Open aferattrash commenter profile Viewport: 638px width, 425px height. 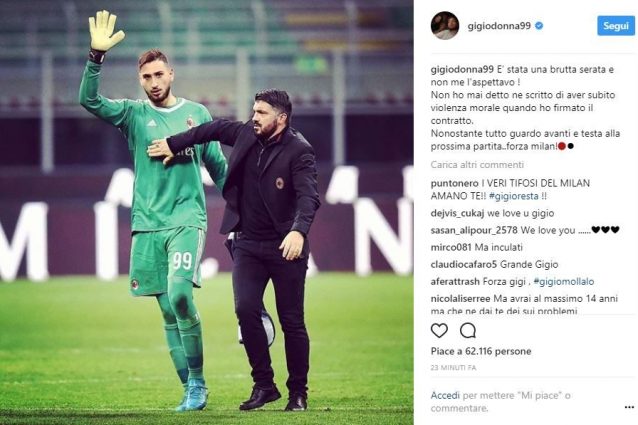coord(455,281)
